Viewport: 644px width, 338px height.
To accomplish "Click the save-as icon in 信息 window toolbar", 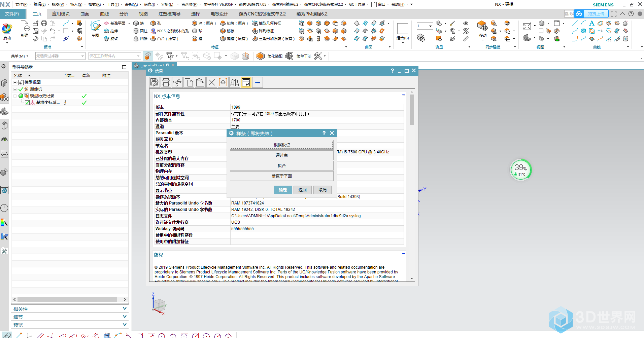I will tap(155, 82).
